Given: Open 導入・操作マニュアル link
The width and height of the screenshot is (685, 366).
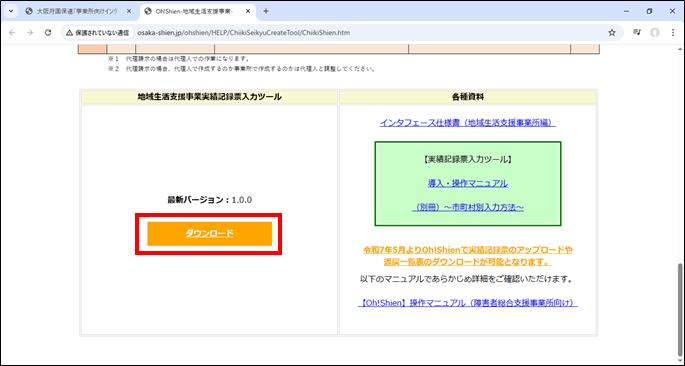Looking at the screenshot, I should point(467,183).
